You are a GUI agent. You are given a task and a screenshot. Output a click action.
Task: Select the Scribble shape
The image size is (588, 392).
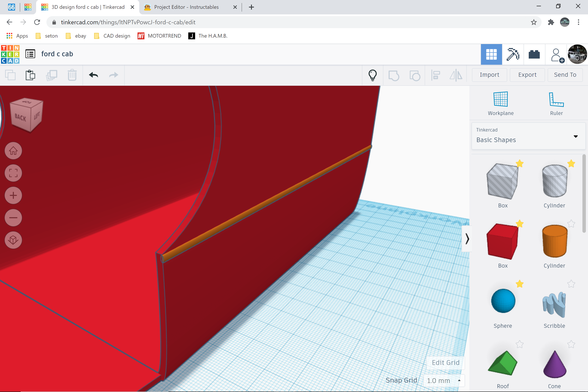554,304
